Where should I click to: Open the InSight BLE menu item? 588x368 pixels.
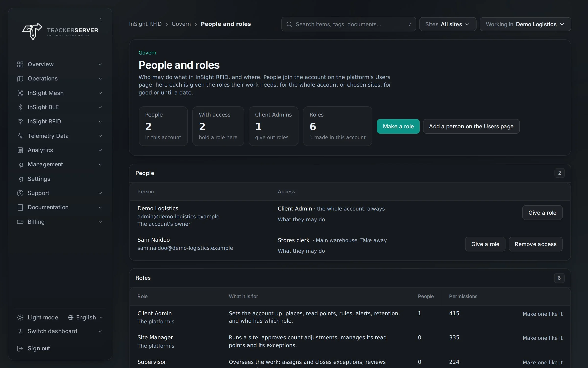point(60,107)
